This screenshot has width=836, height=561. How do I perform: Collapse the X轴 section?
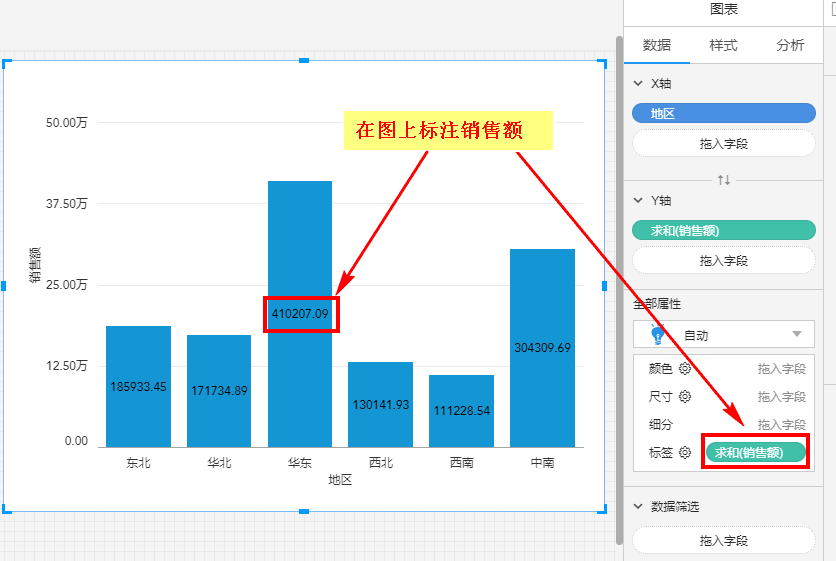(639, 84)
